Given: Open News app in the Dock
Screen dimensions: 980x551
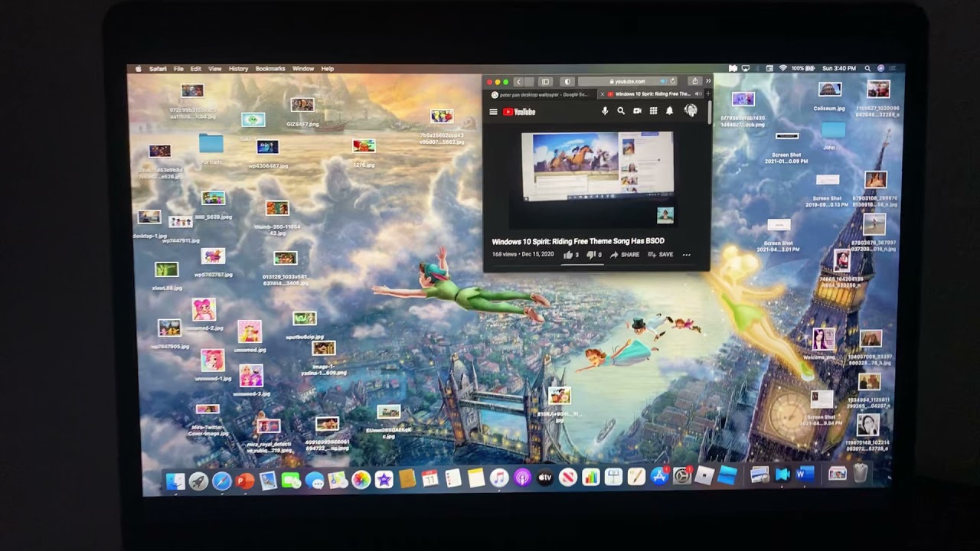Looking at the screenshot, I should [x=568, y=478].
